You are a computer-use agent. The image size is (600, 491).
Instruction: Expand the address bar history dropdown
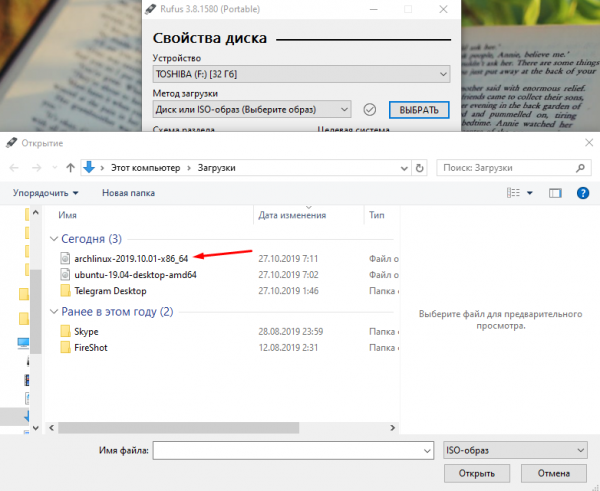[404, 168]
